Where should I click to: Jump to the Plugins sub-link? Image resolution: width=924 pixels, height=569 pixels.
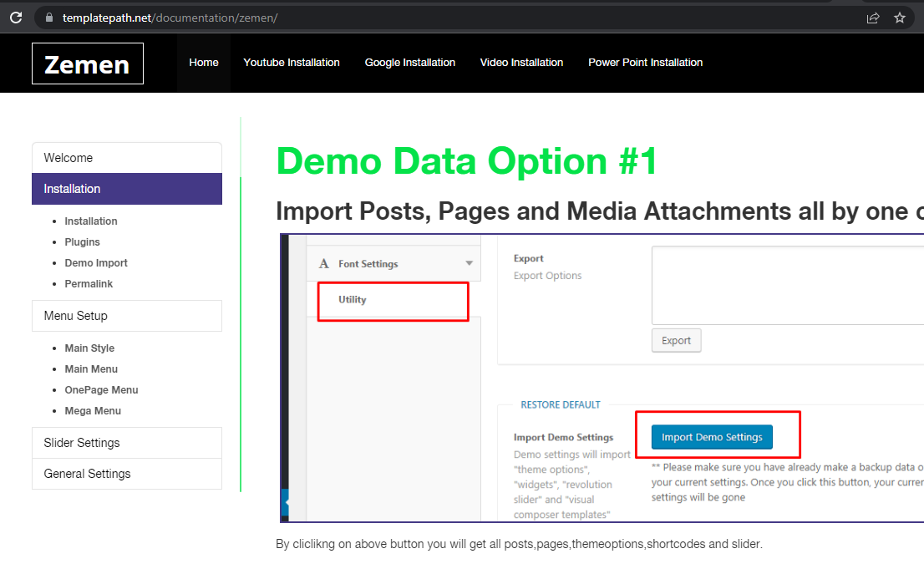[82, 241]
